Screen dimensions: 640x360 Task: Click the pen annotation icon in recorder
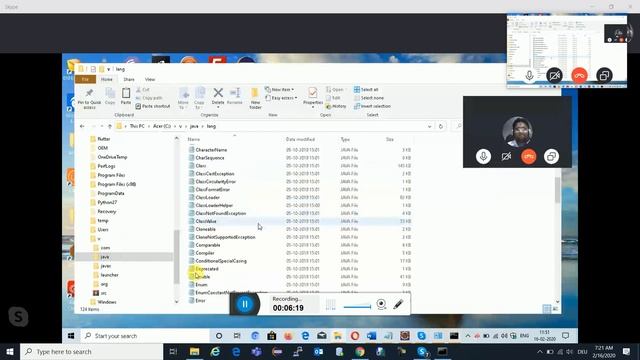coord(398,304)
